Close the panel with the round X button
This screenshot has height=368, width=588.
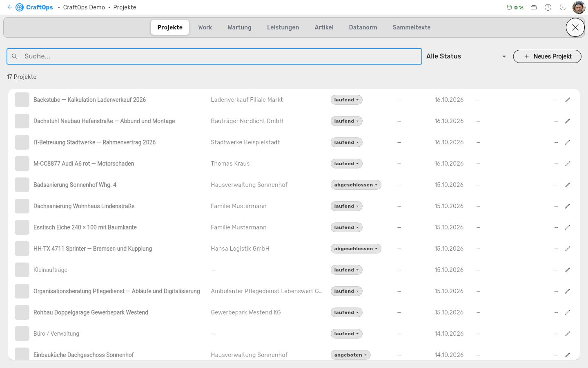[x=575, y=27]
